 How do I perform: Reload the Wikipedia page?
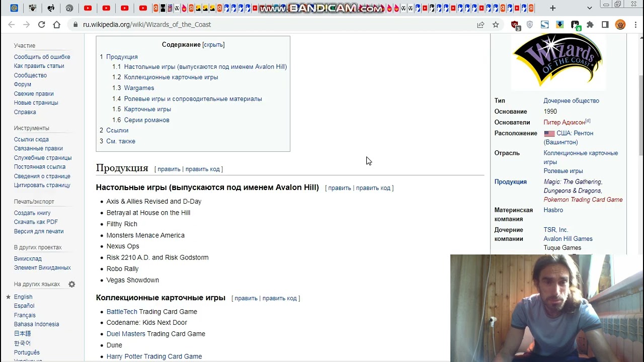coord(41,25)
